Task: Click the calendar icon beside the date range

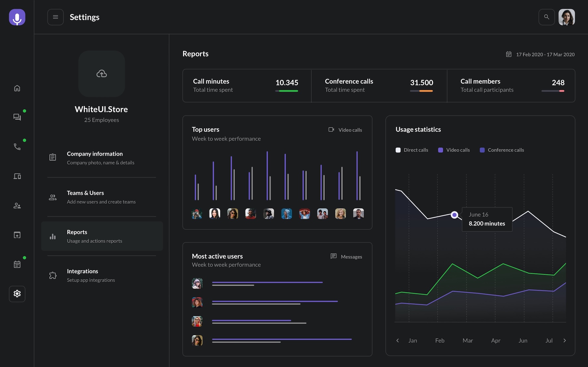Action: click(x=509, y=54)
